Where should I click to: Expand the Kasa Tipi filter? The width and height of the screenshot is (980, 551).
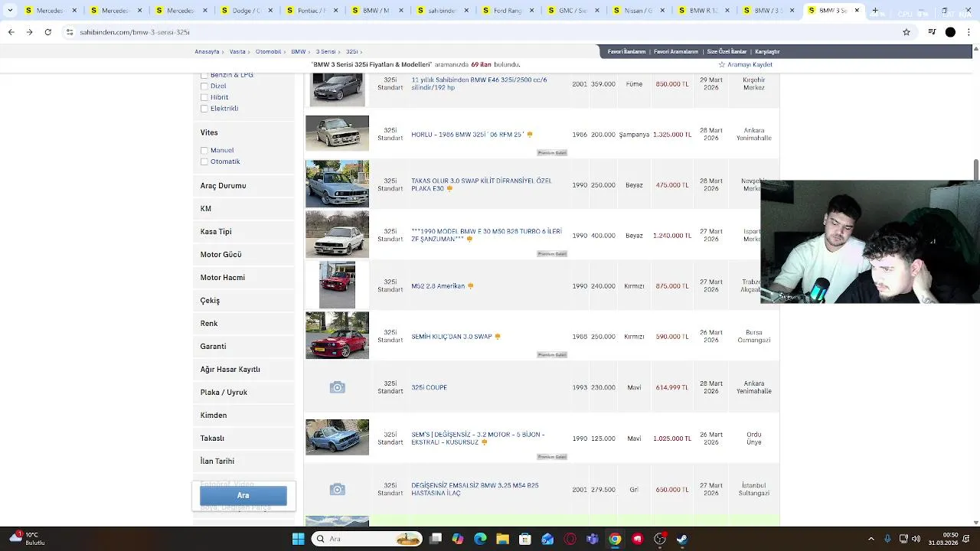[243, 232]
